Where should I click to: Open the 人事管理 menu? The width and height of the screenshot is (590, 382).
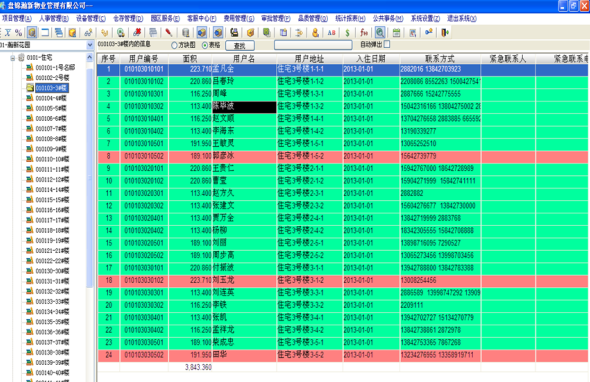point(53,18)
